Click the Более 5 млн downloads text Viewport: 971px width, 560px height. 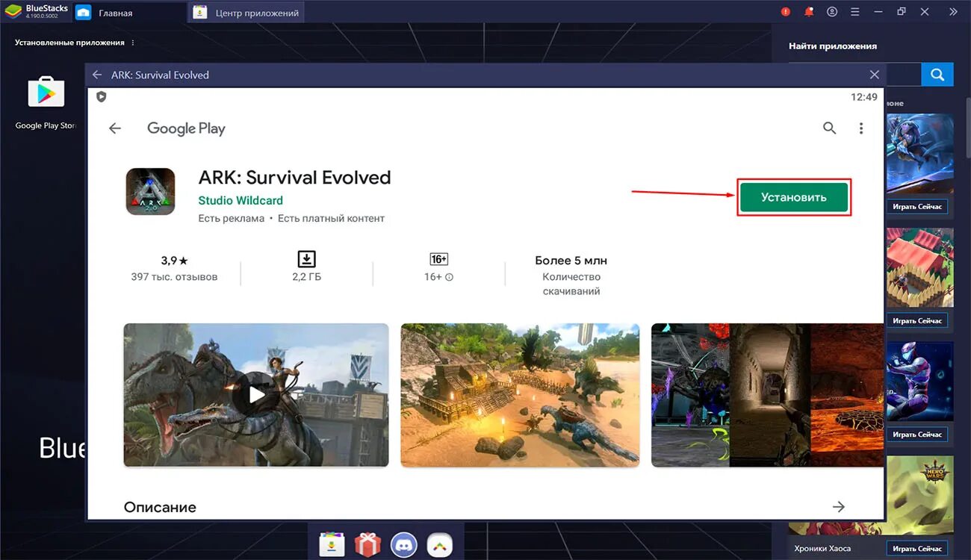(571, 261)
